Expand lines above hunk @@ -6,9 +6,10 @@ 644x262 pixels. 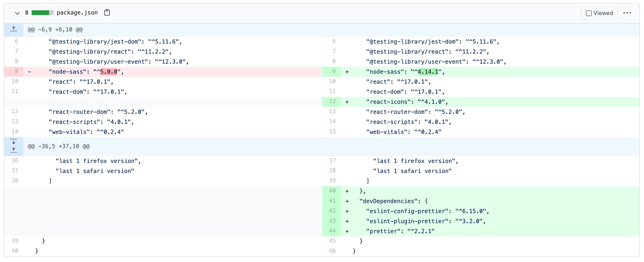14,30
